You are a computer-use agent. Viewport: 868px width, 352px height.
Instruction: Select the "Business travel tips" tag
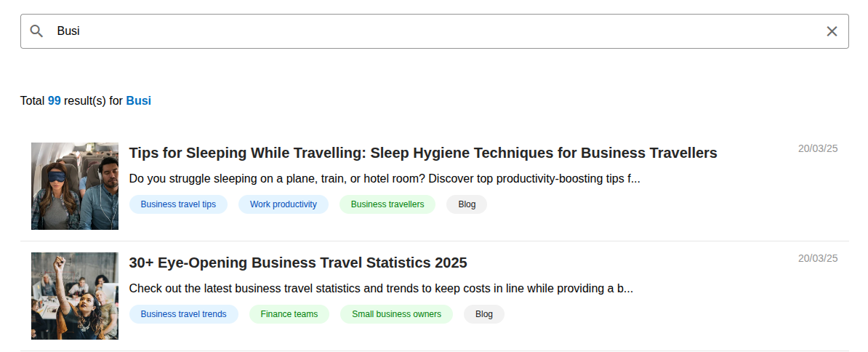[x=178, y=204]
